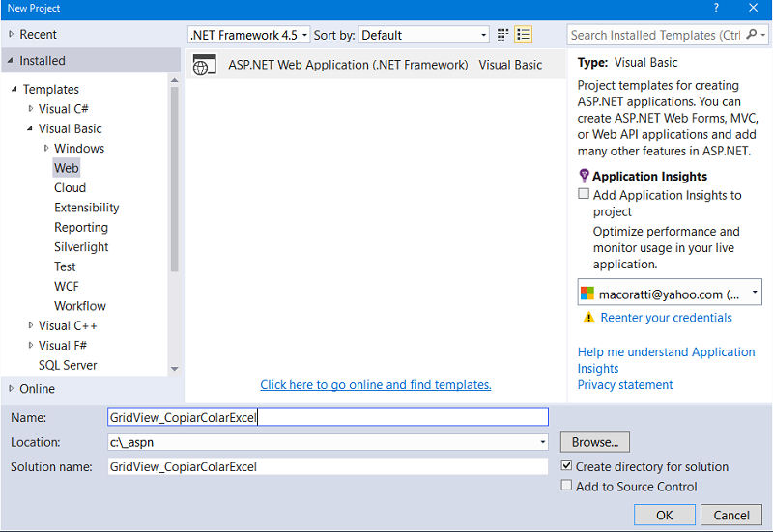Switch to small icons view
This screenshot has height=532, width=773.
pyautogui.click(x=502, y=35)
